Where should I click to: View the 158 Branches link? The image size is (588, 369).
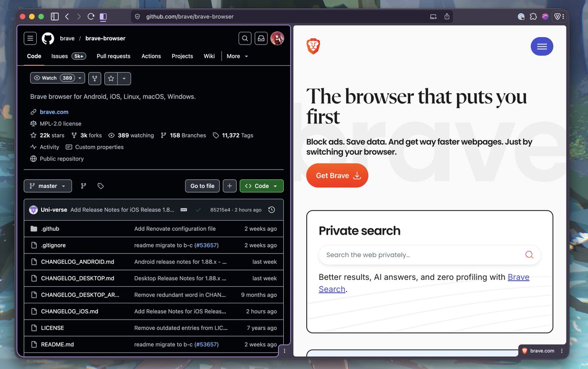pyautogui.click(x=183, y=136)
